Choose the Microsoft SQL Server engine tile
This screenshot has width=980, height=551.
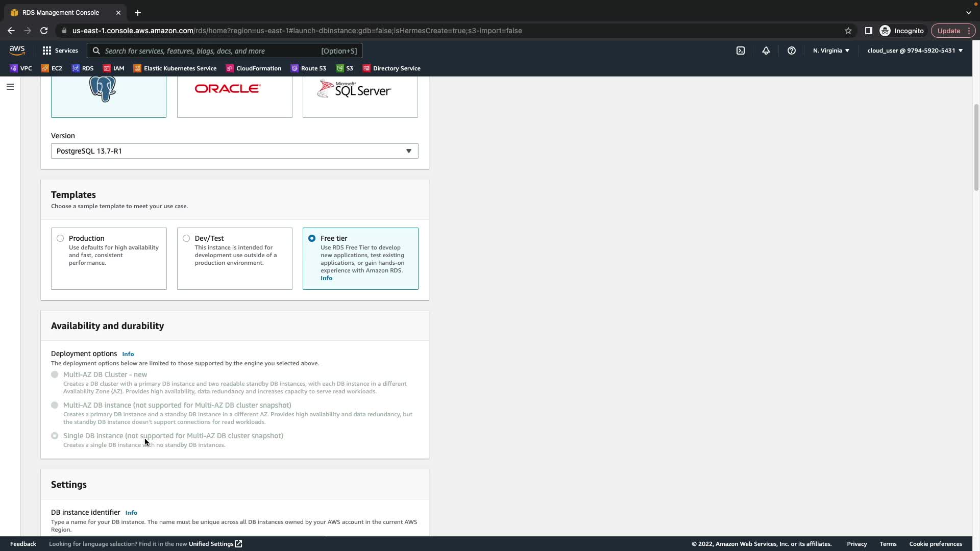(360, 96)
